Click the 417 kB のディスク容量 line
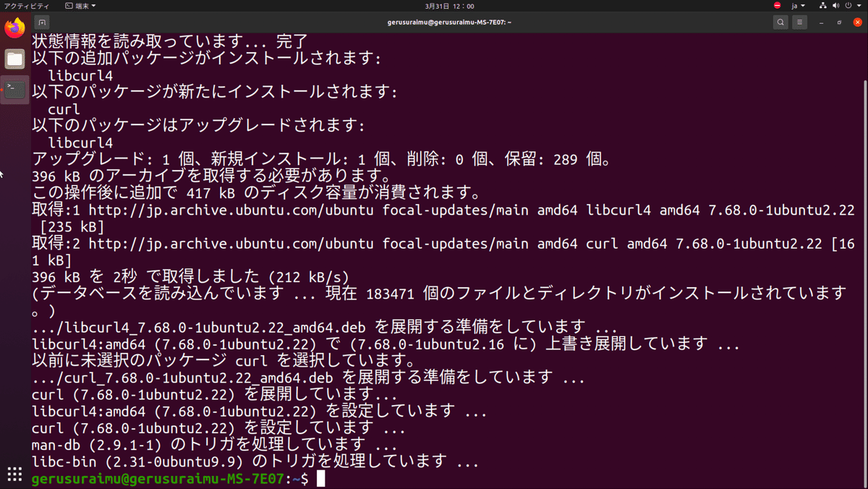The height and width of the screenshot is (489, 868). 257,194
